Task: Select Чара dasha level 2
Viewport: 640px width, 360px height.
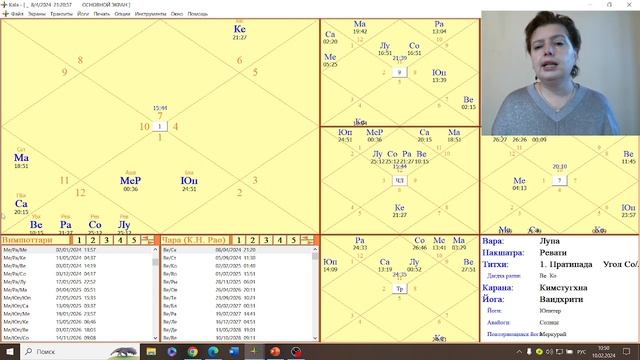Action: (253, 240)
